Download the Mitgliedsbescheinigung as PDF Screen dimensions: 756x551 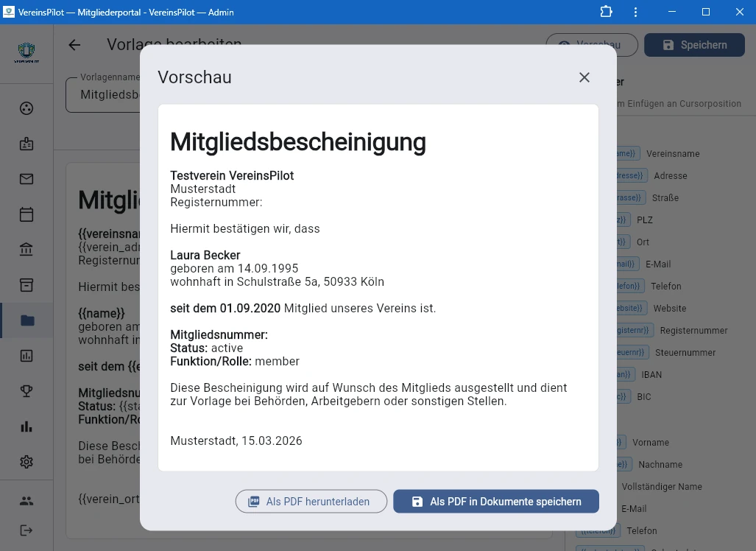[311, 501]
